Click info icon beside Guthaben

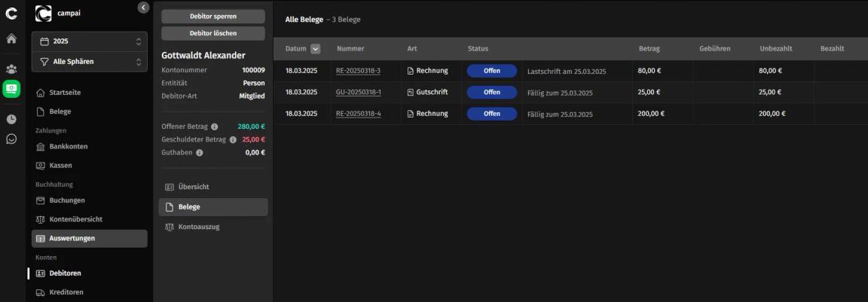[199, 153]
